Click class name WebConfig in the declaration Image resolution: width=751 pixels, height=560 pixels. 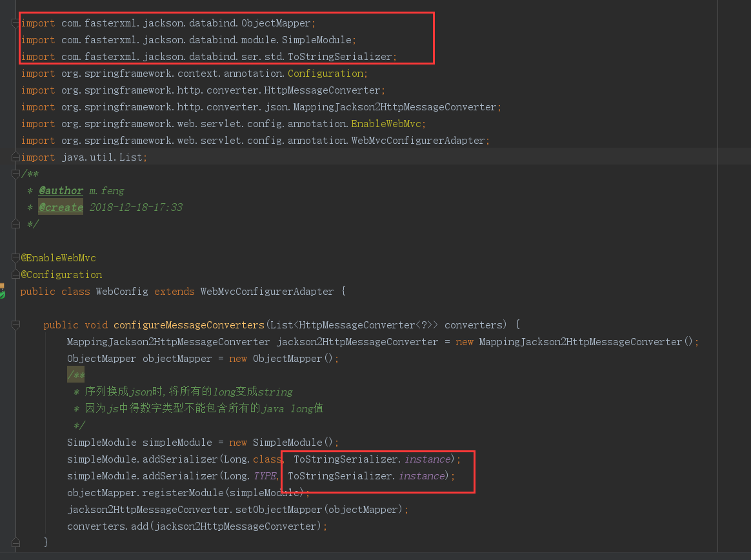tap(122, 291)
